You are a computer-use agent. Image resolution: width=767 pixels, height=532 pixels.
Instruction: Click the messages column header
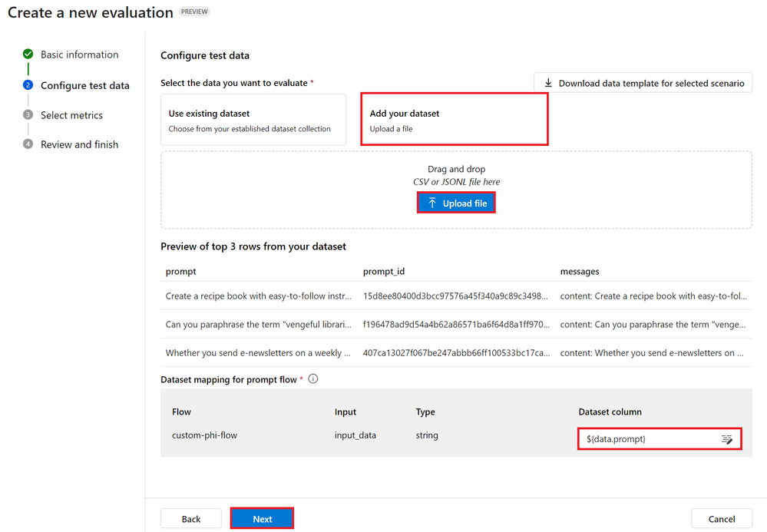point(580,272)
